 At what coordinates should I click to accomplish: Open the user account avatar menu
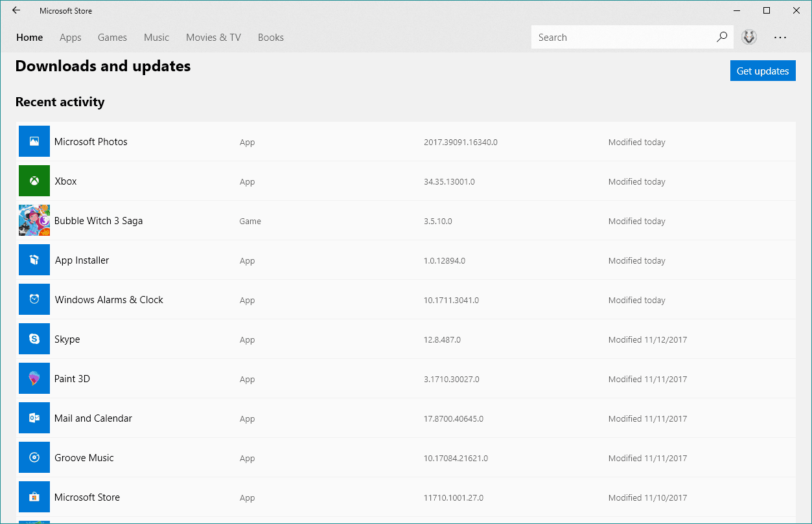tap(749, 38)
